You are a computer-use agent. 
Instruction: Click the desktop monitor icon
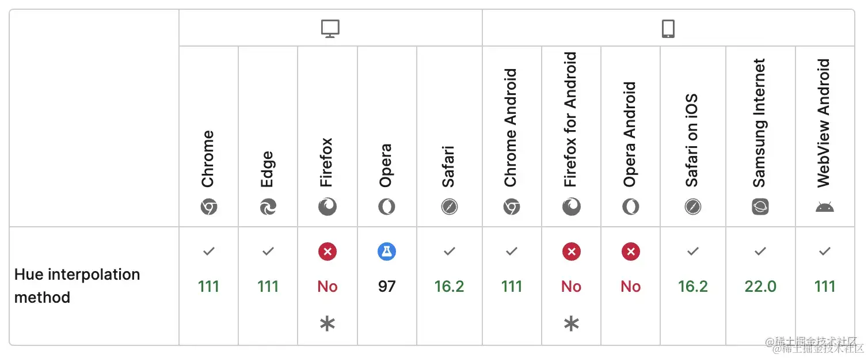pos(330,29)
